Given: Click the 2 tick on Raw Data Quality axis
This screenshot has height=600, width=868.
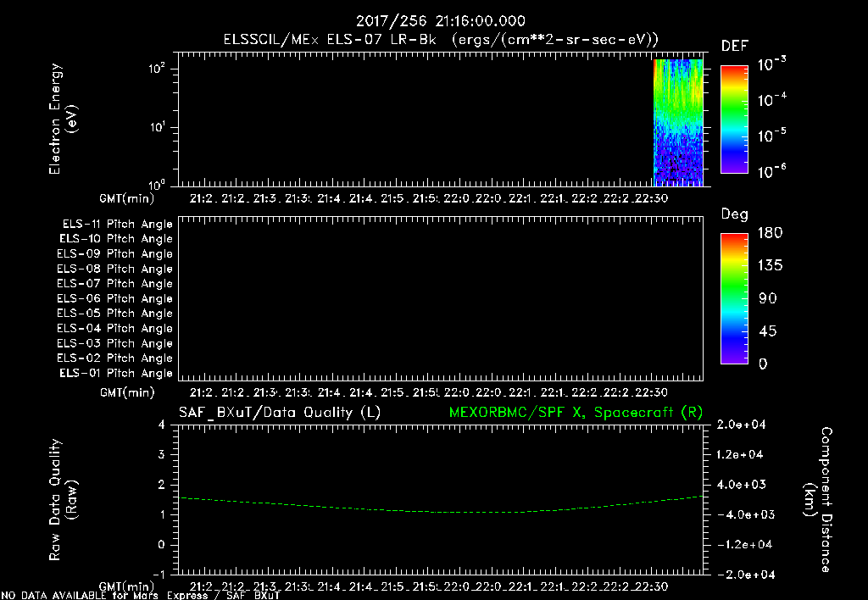Looking at the screenshot, I should point(162,485).
